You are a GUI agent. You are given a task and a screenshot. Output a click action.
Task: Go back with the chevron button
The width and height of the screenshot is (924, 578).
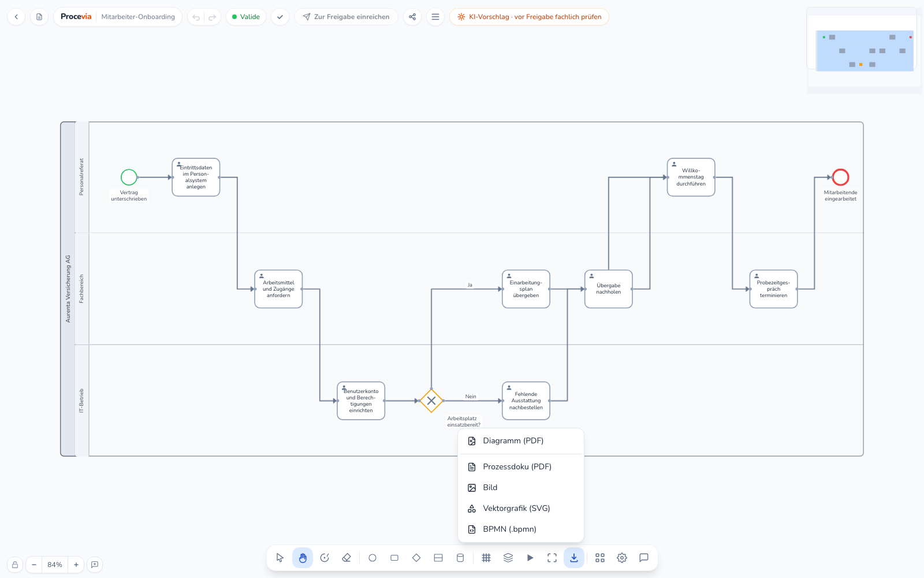(x=16, y=17)
